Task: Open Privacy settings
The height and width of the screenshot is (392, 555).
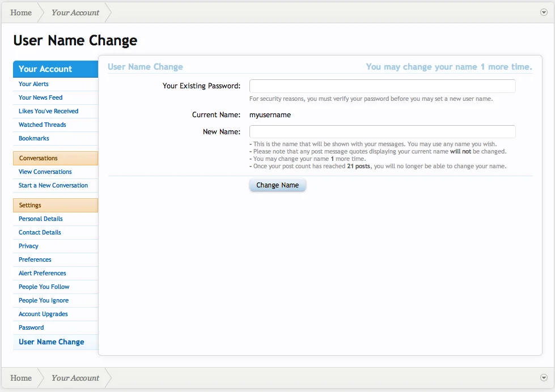Action: pyautogui.click(x=28, y=246)
